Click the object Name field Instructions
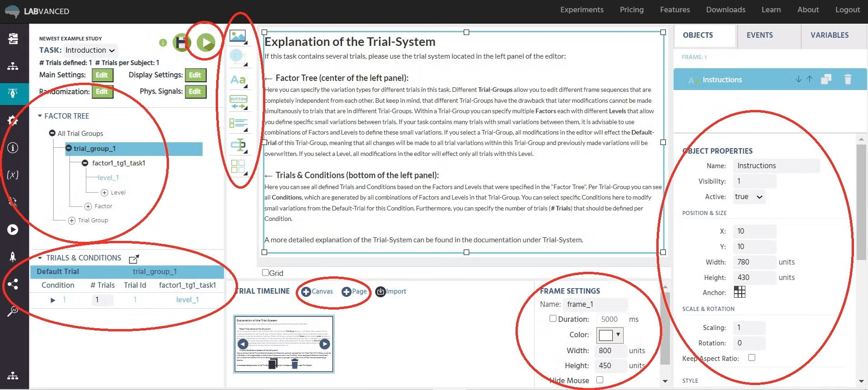The width and height of the screenshot is (868, 390). click(776, 165)
